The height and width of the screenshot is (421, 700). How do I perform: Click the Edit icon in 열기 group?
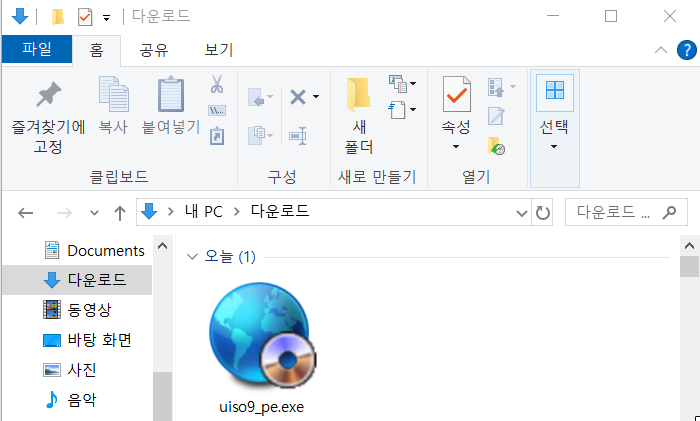[496, 116]
